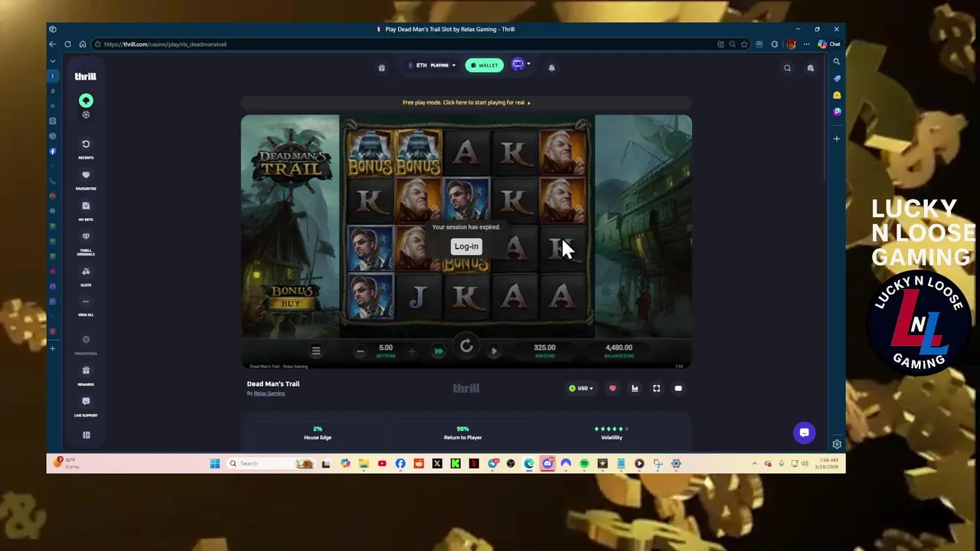Open the purple chat bot icon in header
Screen dimensions: 980x551
pos(518,65)
